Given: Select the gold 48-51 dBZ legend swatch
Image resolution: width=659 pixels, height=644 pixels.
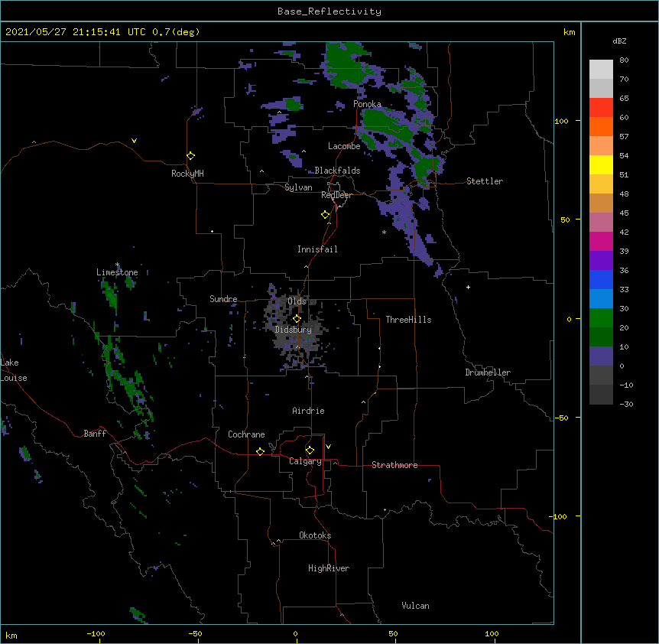Looking at the screenshot, I should [601, 184].
